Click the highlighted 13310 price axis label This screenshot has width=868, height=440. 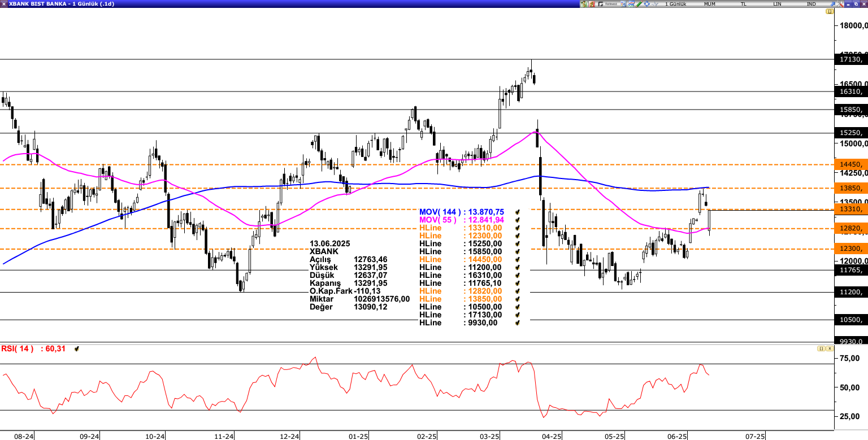click(x=850, y=210)
